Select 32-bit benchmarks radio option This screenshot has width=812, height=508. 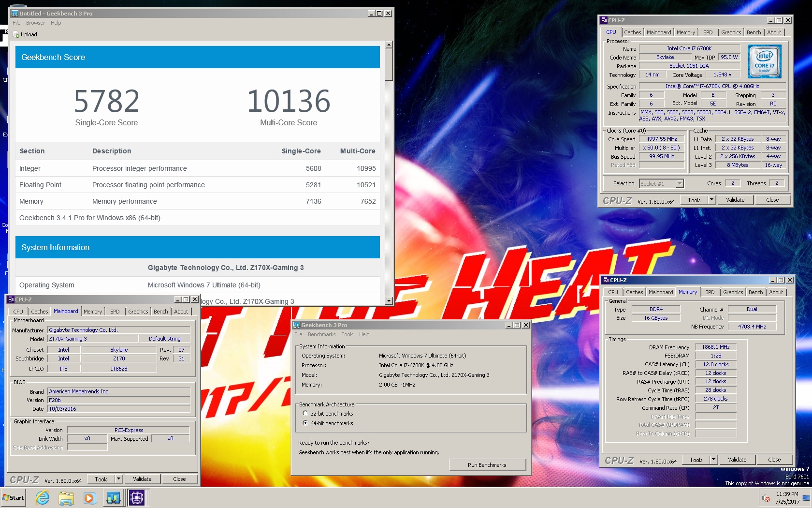point(305,414)
